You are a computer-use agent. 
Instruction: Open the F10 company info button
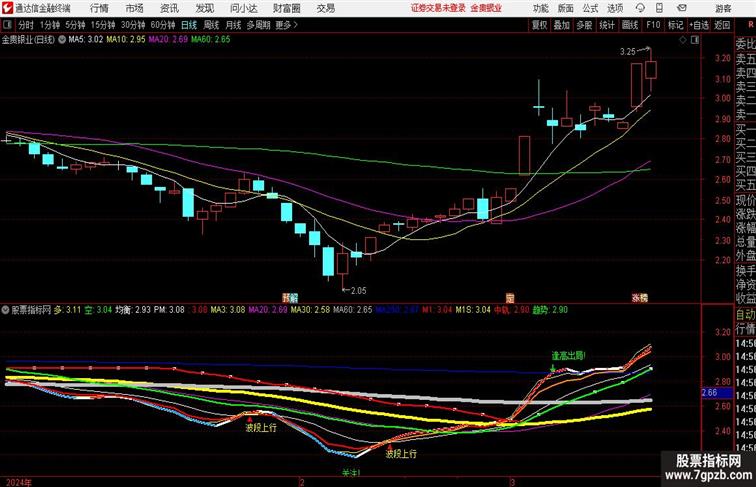653,25
